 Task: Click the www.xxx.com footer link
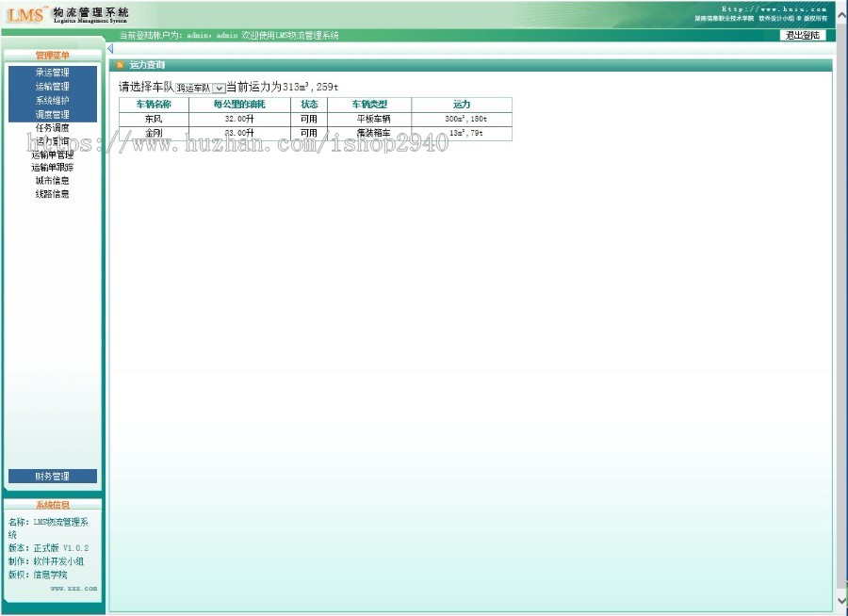point(73,589)
